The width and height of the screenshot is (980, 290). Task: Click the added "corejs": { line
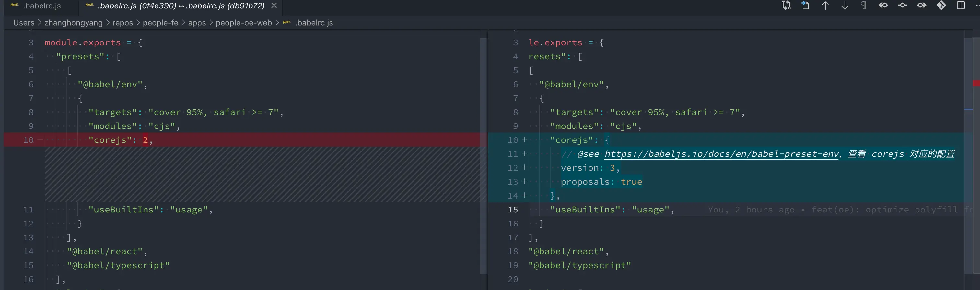point(726,140)
